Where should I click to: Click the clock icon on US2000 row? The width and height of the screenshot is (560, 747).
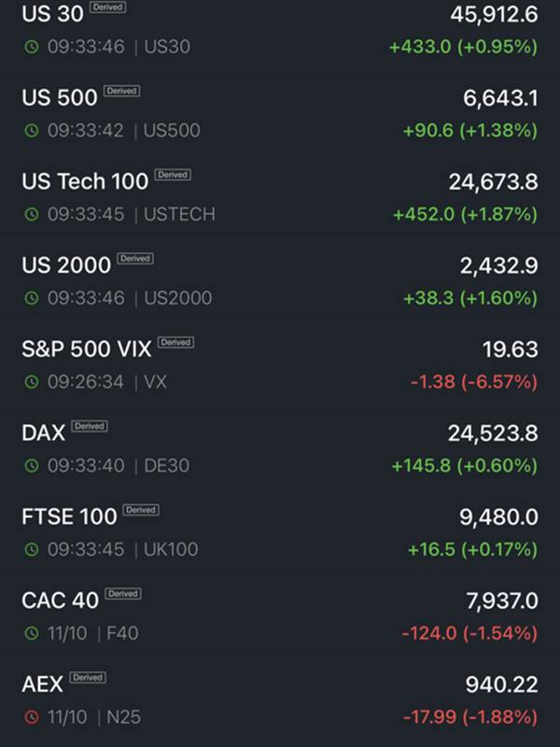coord(32,299)
